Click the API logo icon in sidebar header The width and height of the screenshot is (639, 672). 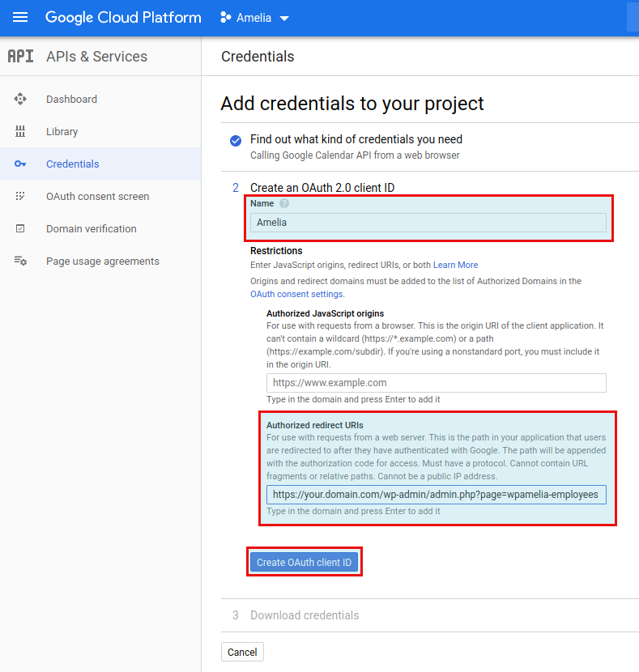coord(20,56)
